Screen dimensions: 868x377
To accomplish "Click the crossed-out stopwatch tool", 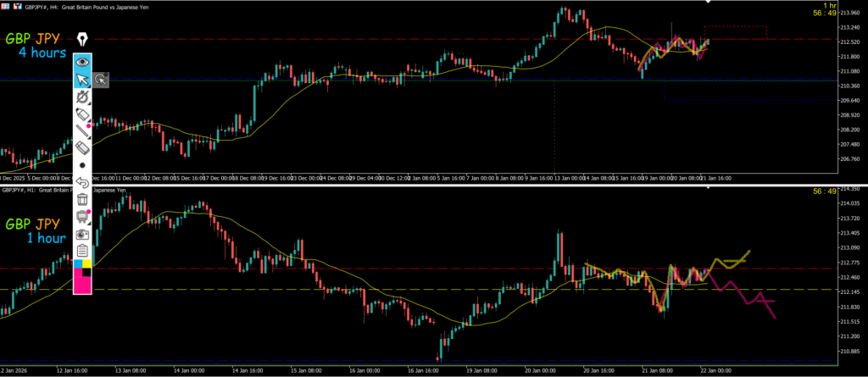I will [82, 97].
